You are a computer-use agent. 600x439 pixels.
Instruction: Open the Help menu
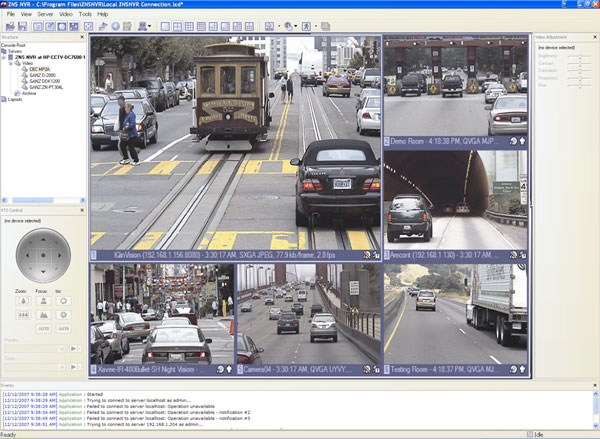(x=103, y=14)
